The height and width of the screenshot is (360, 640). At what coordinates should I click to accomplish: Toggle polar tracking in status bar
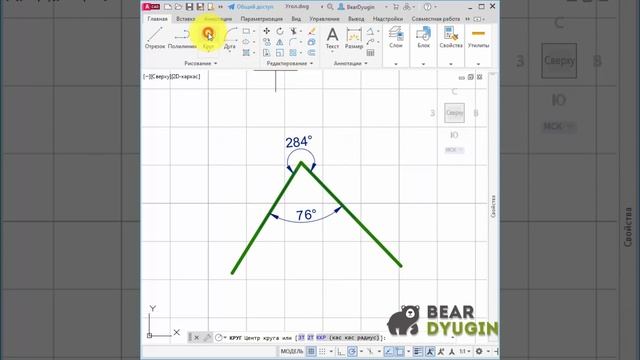pyautogui.click(x=352, y=351)
